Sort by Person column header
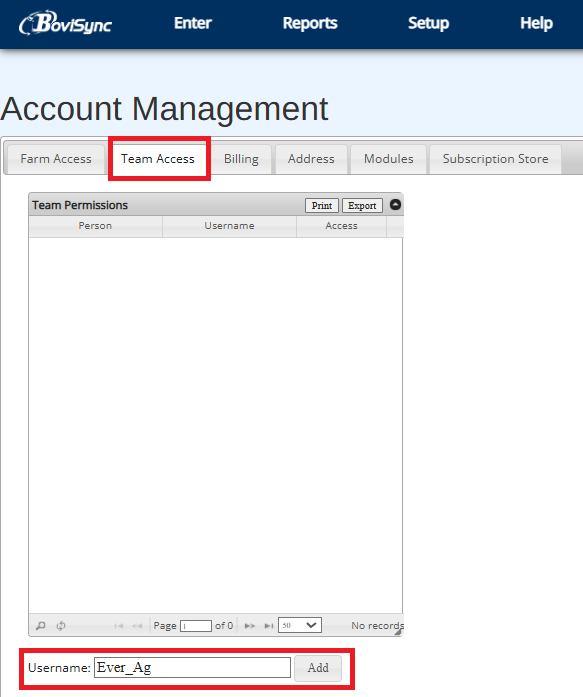This screenshot has height=697, width=583. pos(95,226)
